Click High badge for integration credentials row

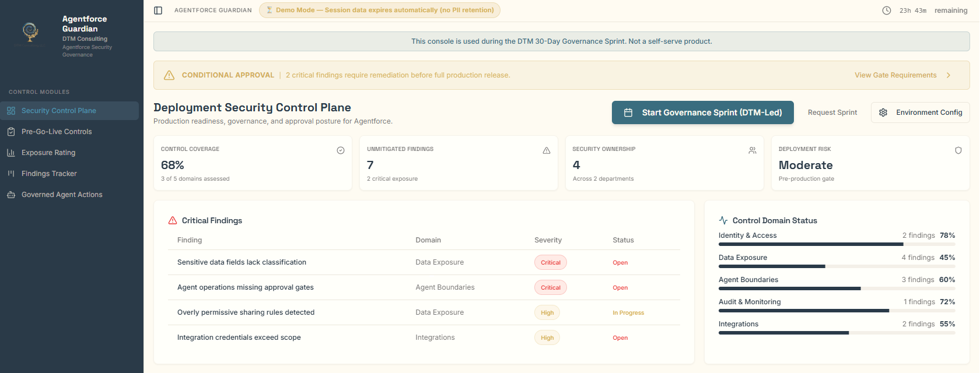coord(547,337)
